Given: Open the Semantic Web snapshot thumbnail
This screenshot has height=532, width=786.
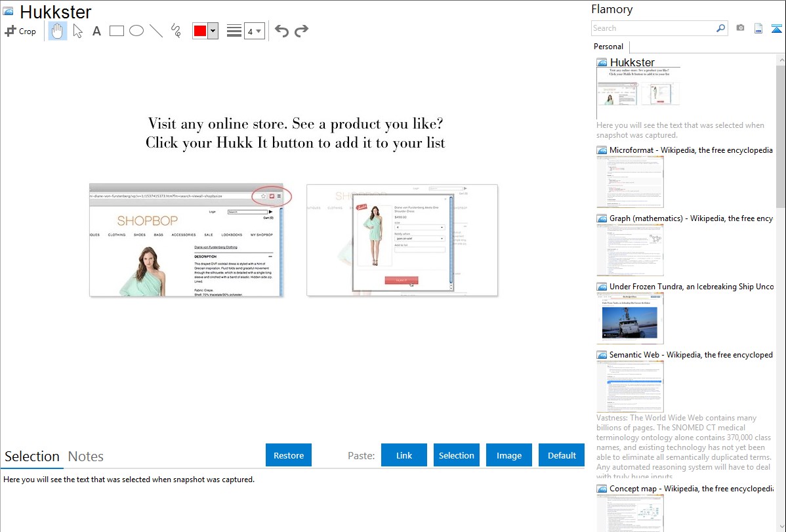Looking at the screenshot, I should (x=630, y=386).
